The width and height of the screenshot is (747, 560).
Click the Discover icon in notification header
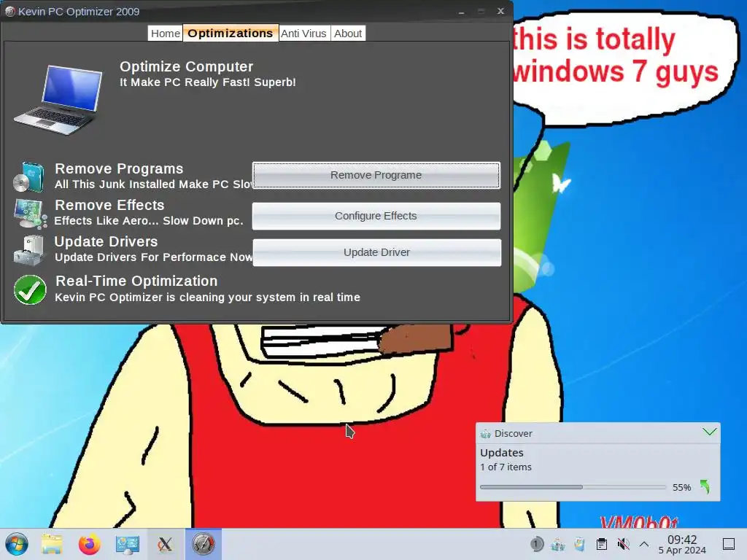[x=485, y=433]
